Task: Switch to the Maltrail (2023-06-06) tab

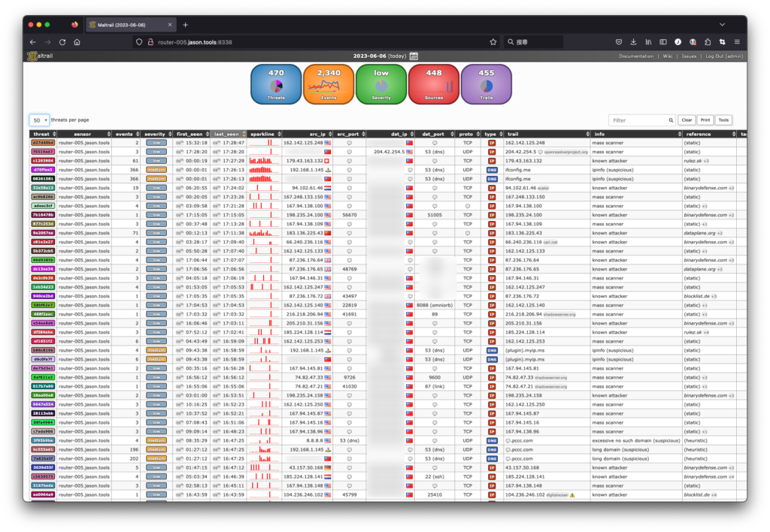Action: tap(131, 25)
